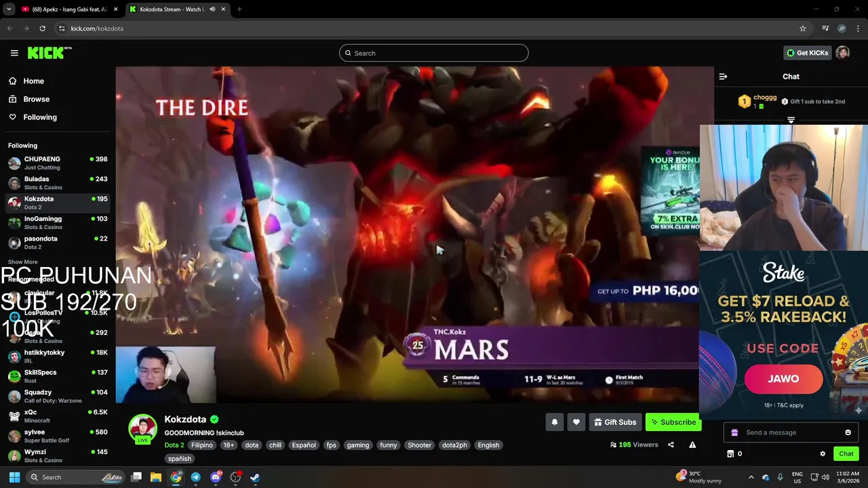Screen dimensions: 868x488
Task: Select the spanish tag
Action: click(x=180, y=459)
